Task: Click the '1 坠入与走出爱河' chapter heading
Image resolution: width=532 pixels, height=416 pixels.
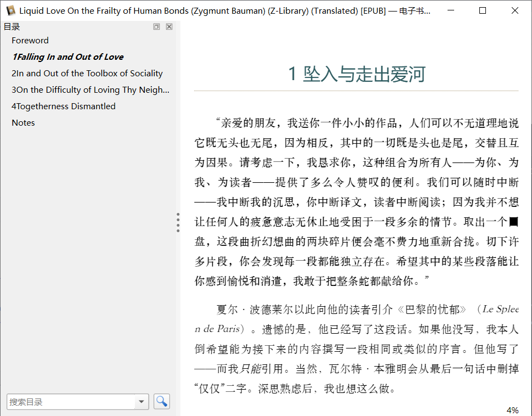Action: [356, 74]
